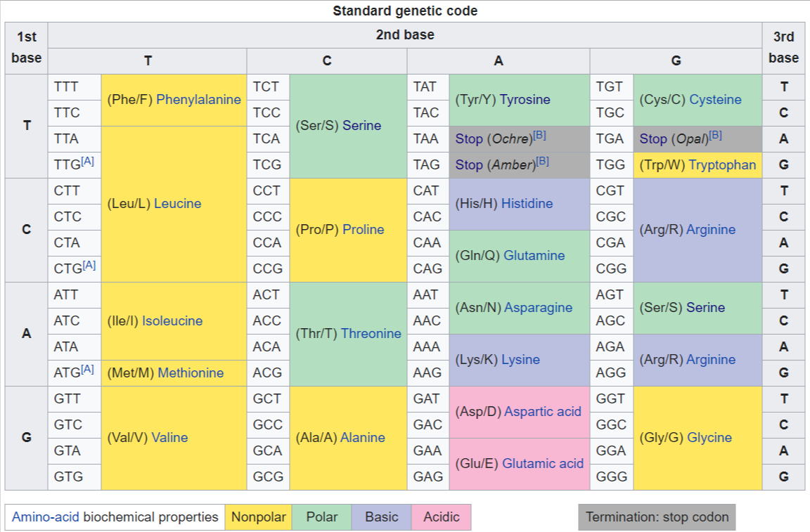
Task: Select the gray Termination stop codon legend box
Action: [x=657, y=517]
